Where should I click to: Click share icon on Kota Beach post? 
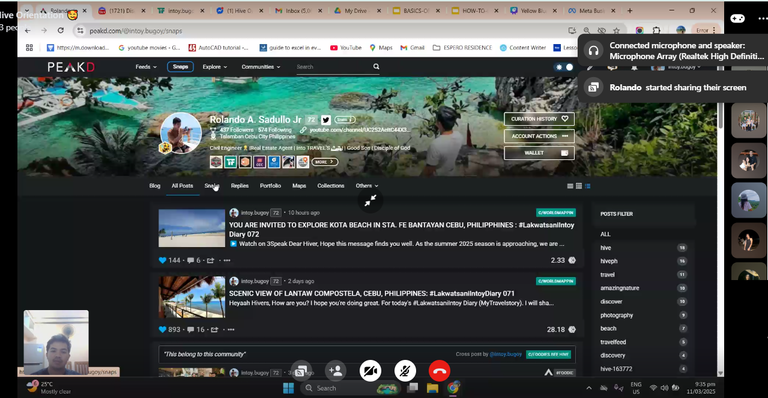[211, 260]
